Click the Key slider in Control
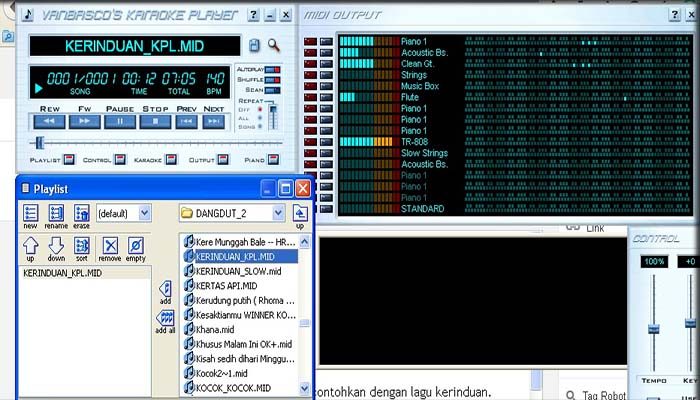The width and height of the screenshot is (700, 400). [690, 323]
